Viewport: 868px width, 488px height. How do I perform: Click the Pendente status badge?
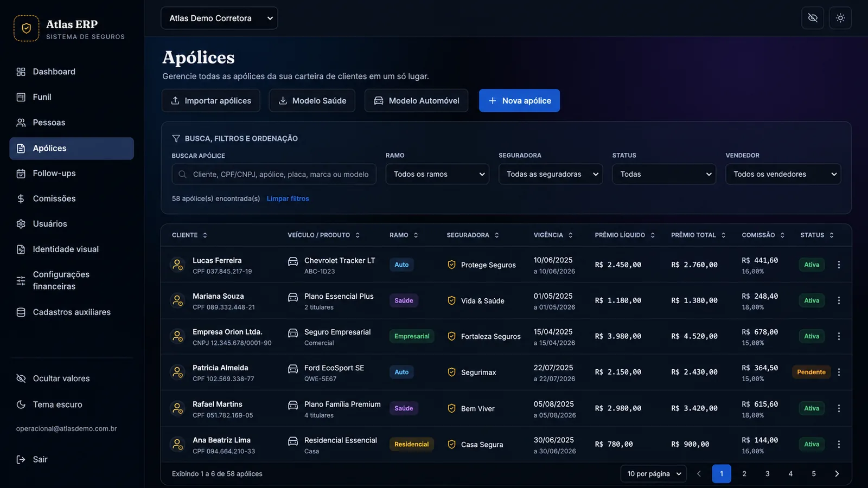click(x=811, y=372)
